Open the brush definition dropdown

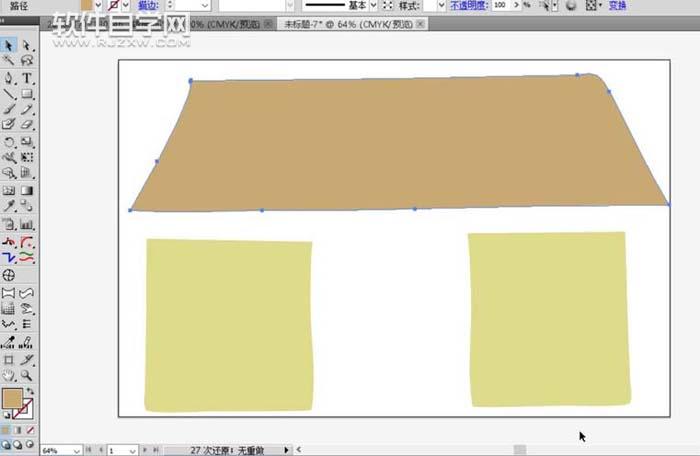(x=289, y=5)
